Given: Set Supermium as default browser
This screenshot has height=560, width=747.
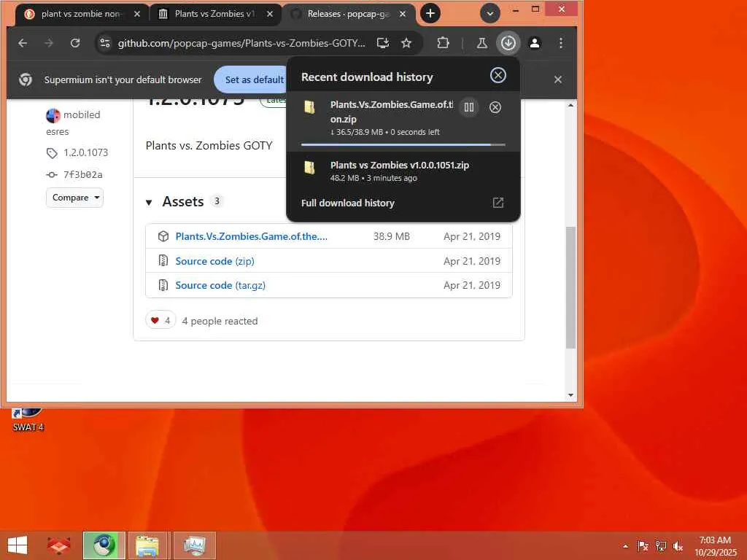Looking at the screenshot, I should (x=254, y=79).
